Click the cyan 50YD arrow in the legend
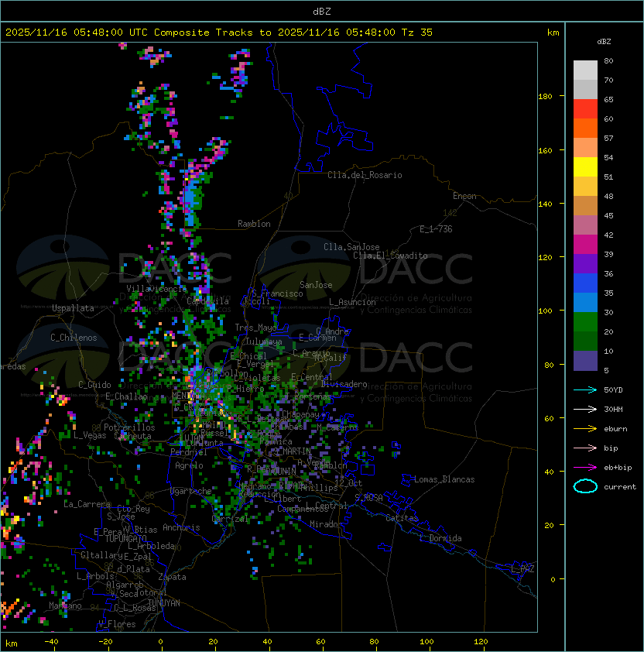Viewport: 644px width, 652px height. point(585,389)
